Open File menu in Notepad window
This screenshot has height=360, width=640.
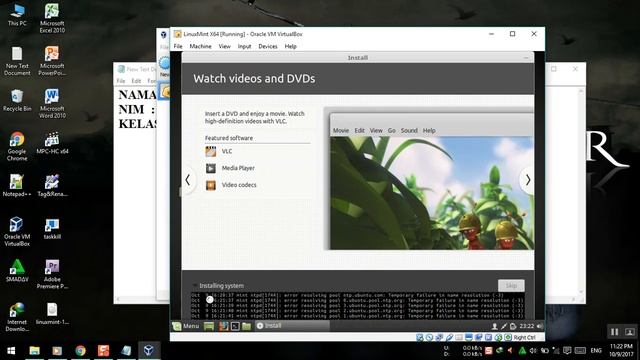click(x=121, y=81)
